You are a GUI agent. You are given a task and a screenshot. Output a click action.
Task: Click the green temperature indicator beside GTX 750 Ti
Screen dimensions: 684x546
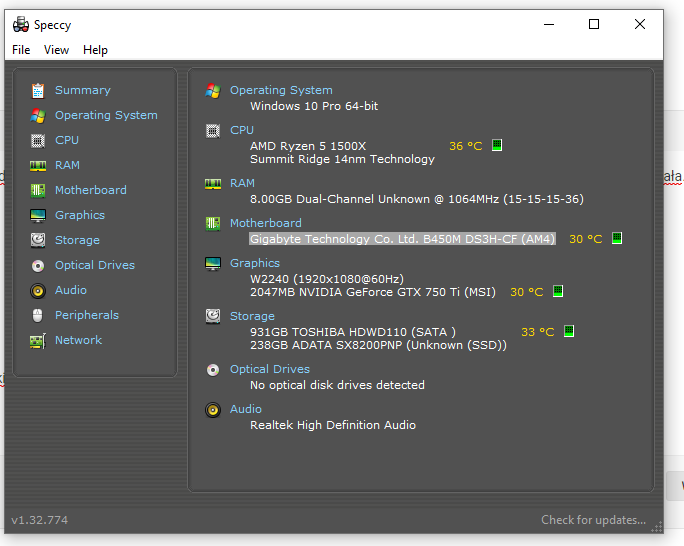(558, 291)
